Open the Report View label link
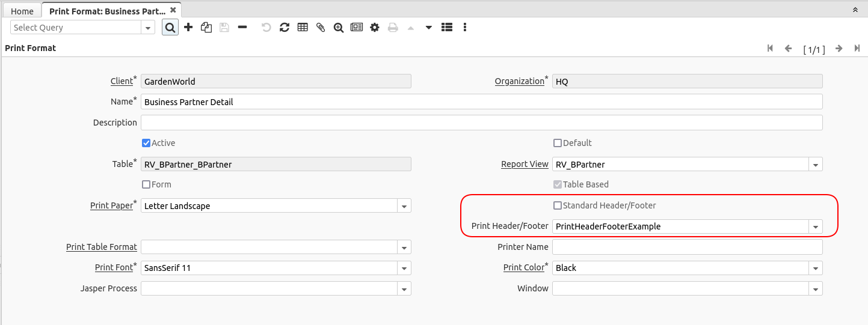This screenshot has height=325, width=868. point(525,164)
